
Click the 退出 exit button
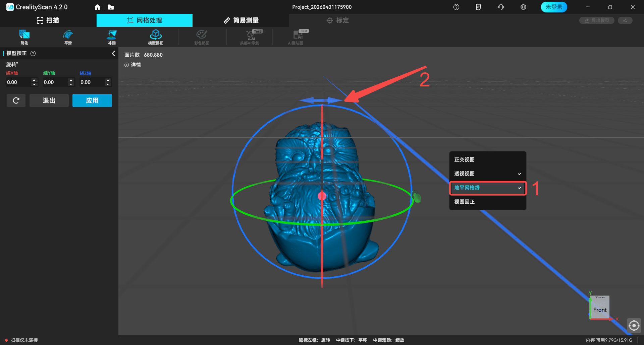click(x=49, y=100)
